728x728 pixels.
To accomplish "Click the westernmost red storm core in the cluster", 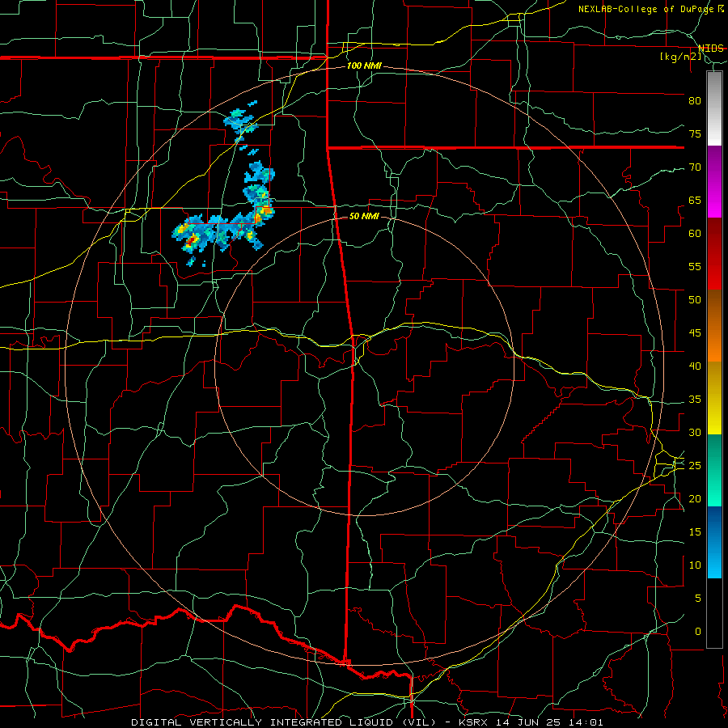I will click(x=191, y=240).
